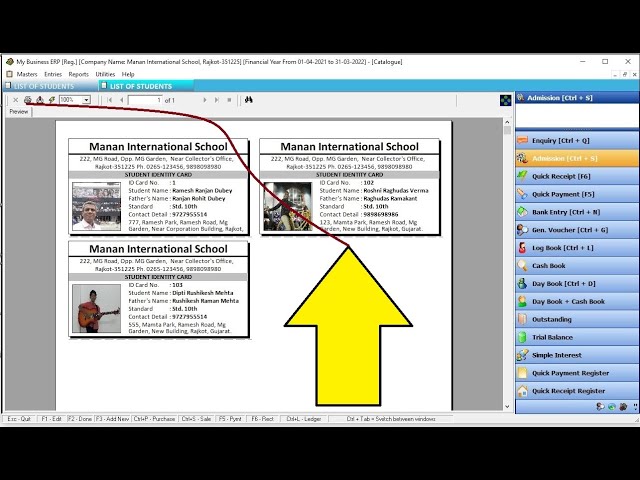
Task: Click the print icon in preview toolbar
Action: 27,100
